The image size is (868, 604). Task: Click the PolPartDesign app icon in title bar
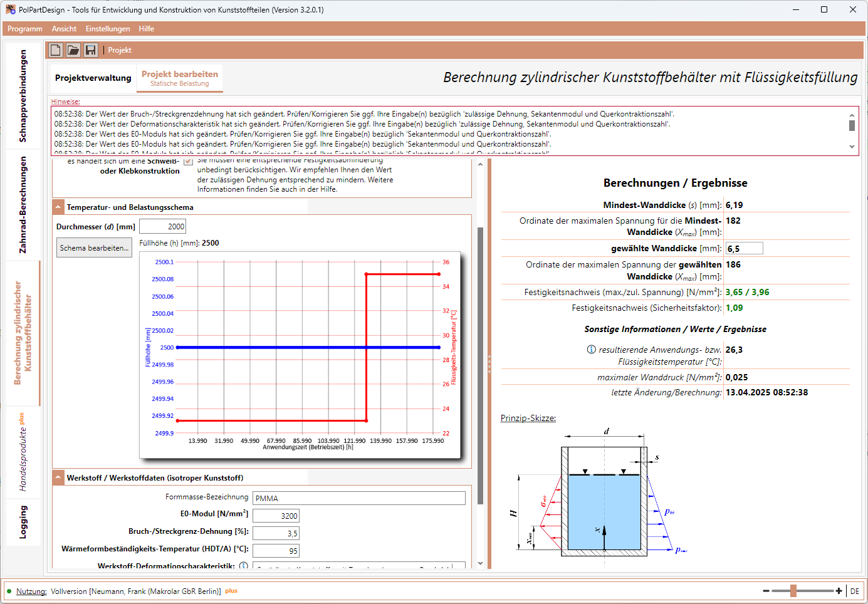pos(11,9)
